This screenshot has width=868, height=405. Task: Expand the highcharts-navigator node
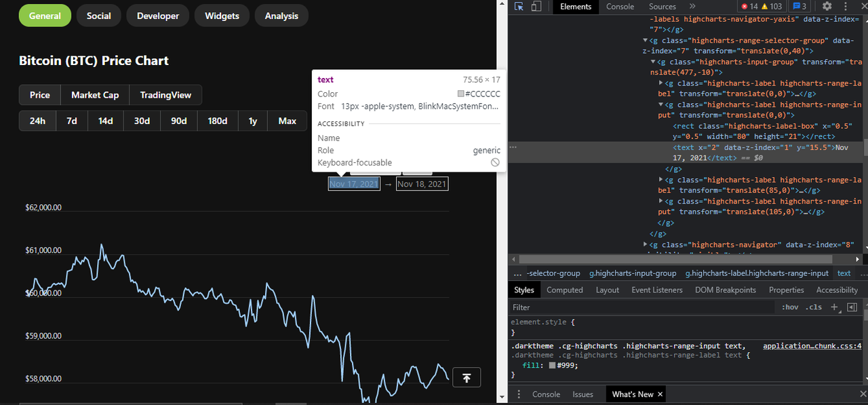click(x=645, y=244)
